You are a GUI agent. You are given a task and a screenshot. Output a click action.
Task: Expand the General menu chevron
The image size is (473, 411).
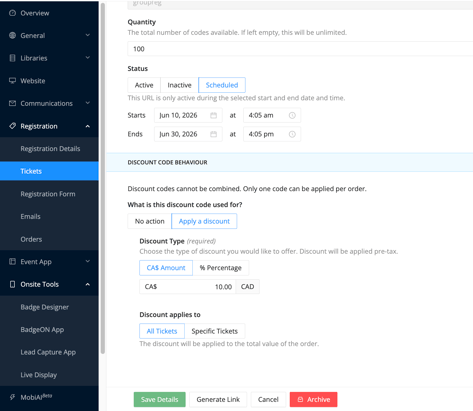point(88,35)
